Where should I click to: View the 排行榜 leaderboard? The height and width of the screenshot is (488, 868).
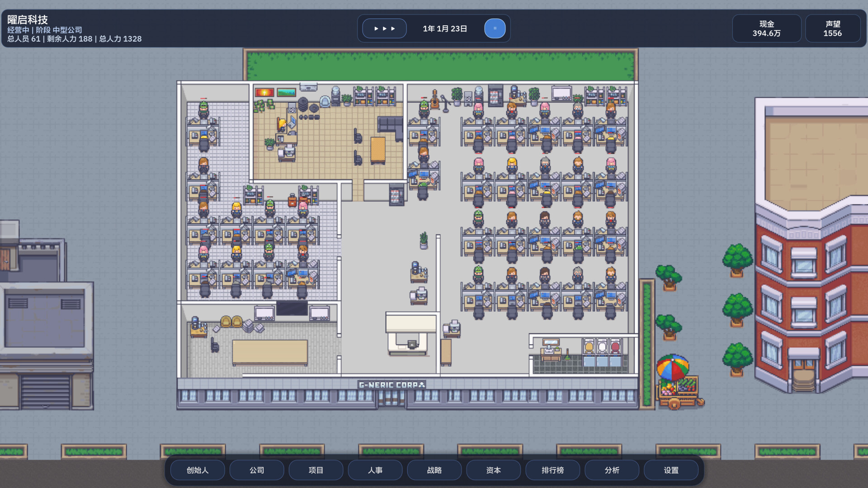coord(553,470)
